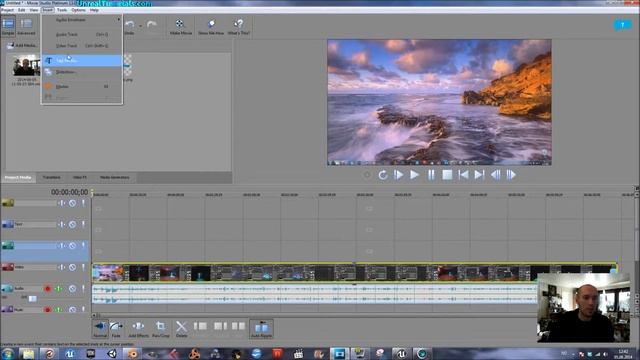The height and width of the screenshot is (360, 640).
Task: Select the video clip on the timeline
Action: (x=354, y=273)
